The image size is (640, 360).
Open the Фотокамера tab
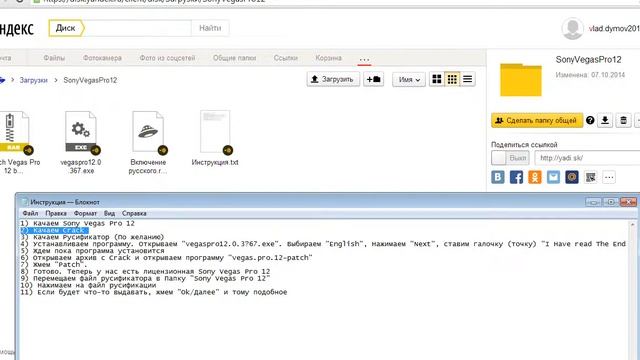click(102, 58)
